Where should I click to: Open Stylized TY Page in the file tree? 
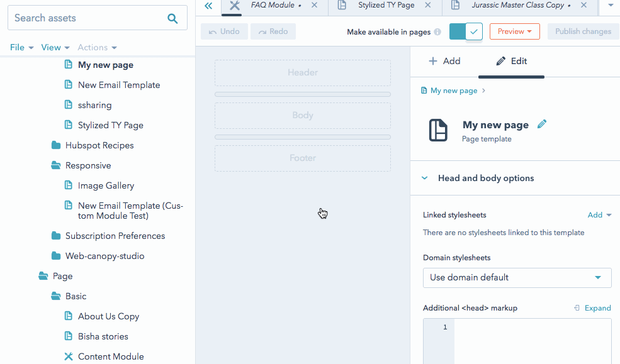111,125
